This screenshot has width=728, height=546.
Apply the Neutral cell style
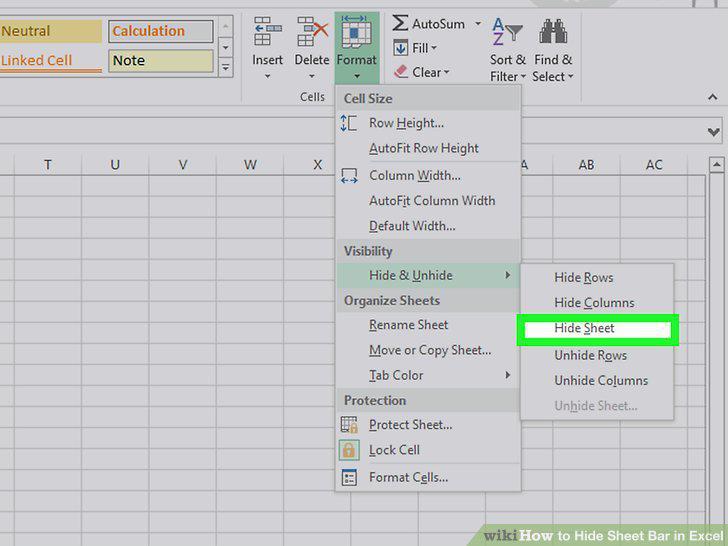click(x=51, y=31)
